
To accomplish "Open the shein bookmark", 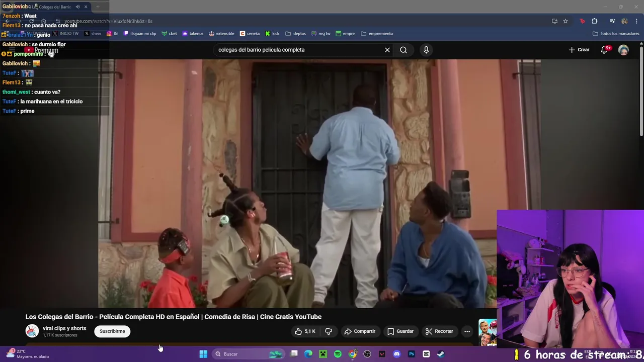I will [93, 34].
